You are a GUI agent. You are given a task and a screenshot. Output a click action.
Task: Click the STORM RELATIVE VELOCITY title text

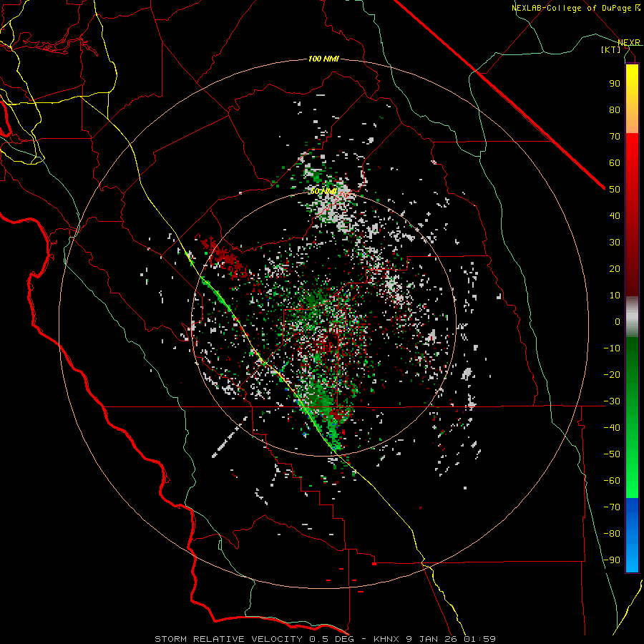coord(228,639)
